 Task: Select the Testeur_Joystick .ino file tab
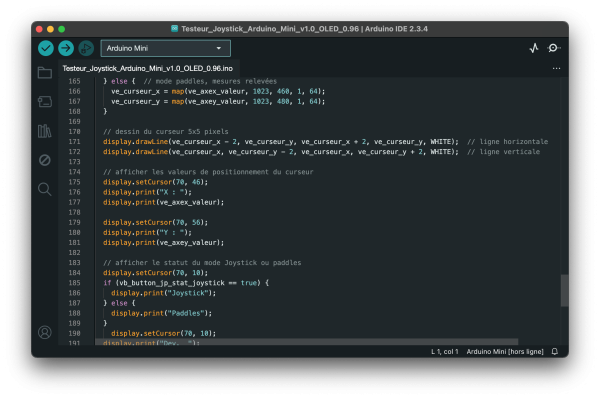[148, 68]
